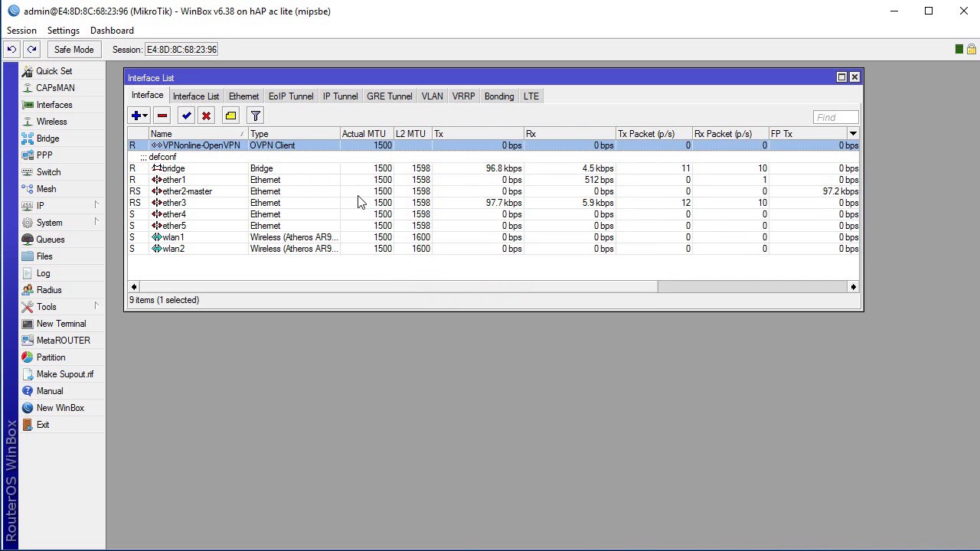Image resolution: width=980 pixels, height=551 pixels.
Task: Switch to the Interface List tab
Action: [x=196, y=96]
